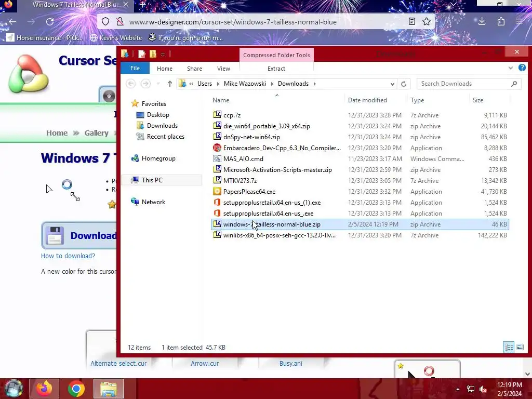Reload the page in Firefox

(50, 22)
